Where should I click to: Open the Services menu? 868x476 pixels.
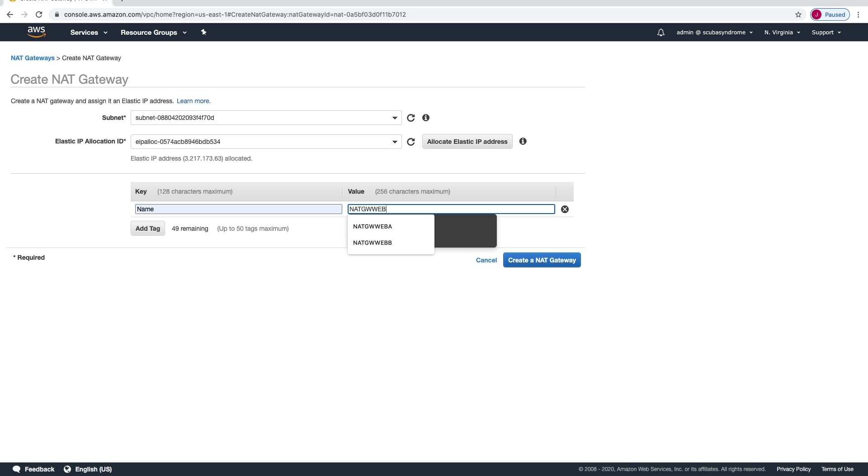[x=89, y=33]
